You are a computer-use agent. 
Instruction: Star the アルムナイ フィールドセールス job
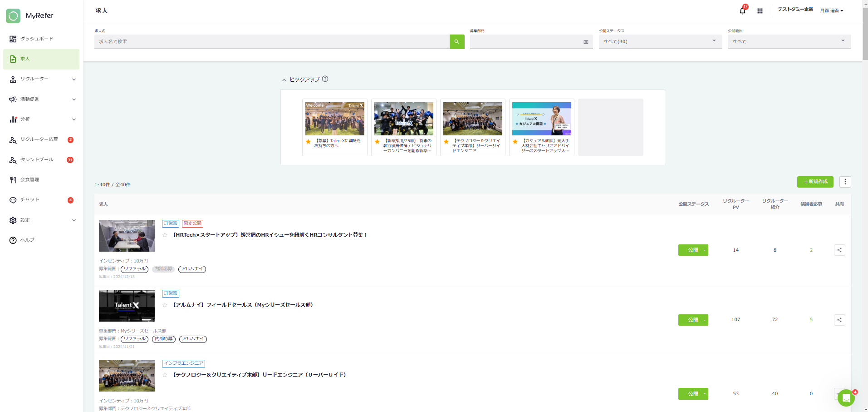165,305
